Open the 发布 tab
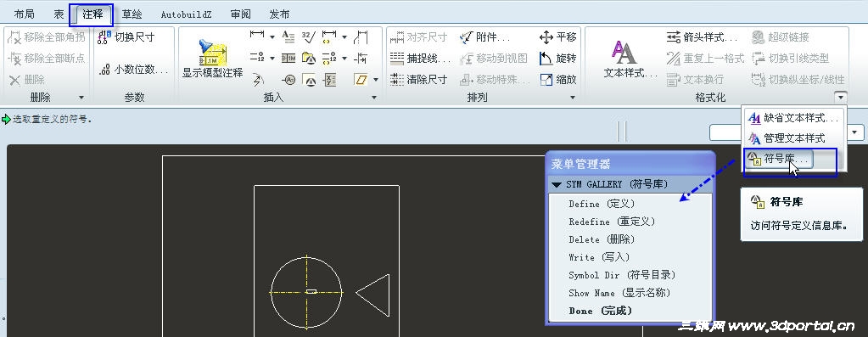The width and height of the screenshot is (868, 337). point(279,14)
